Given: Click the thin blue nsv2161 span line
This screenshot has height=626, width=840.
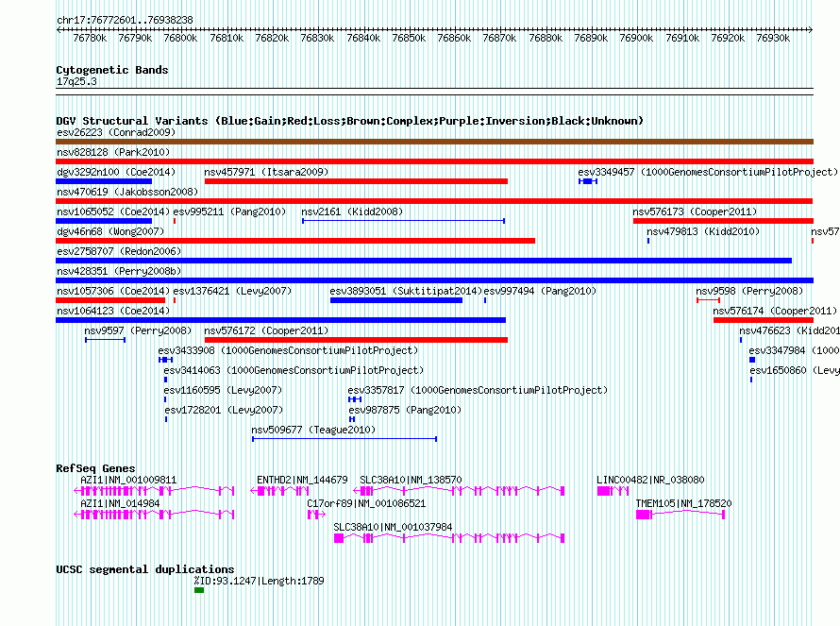Looking at the screenshot, I should coord(403,221).
